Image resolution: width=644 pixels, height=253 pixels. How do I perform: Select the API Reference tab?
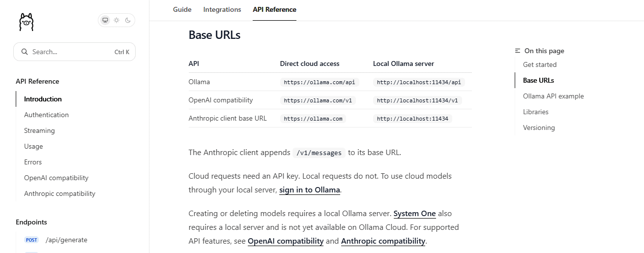[274, 9]
